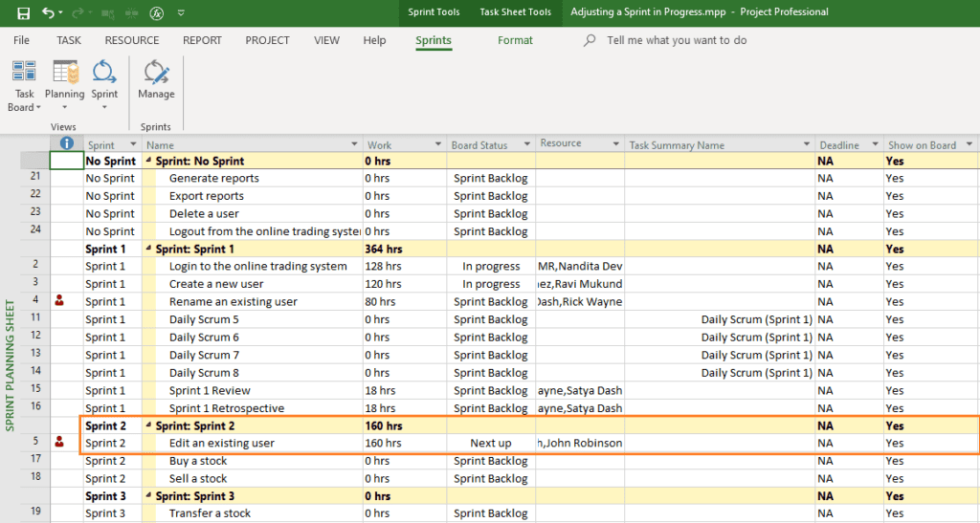This screenshot has height=523, width=980.
Task: Click overallocation icon on Edit an existing user row
Action: tap(59, 442)
